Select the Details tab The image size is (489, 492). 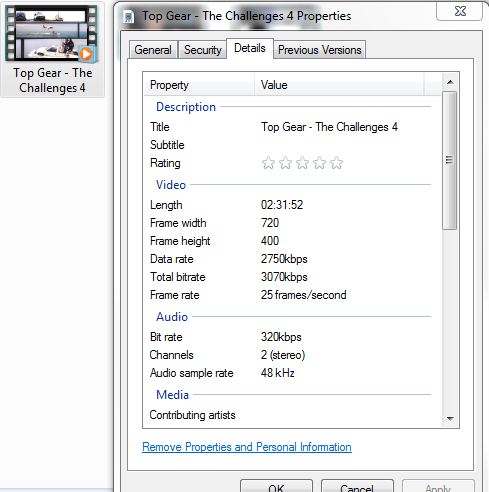point(250,48)
